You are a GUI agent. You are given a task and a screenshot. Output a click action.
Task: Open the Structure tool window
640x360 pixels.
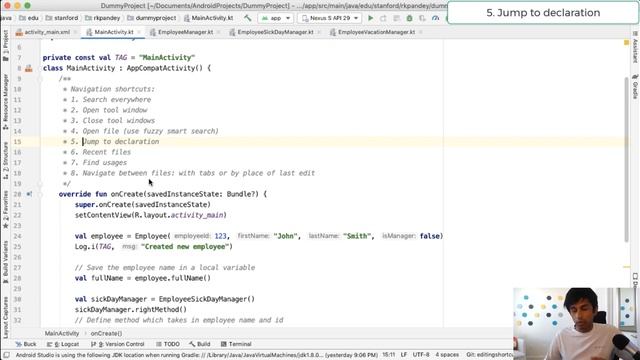[5, 160]
